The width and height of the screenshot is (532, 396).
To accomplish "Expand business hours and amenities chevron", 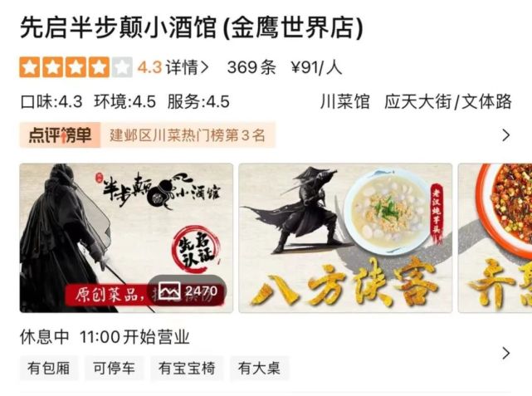I will (x=506, y=353).
